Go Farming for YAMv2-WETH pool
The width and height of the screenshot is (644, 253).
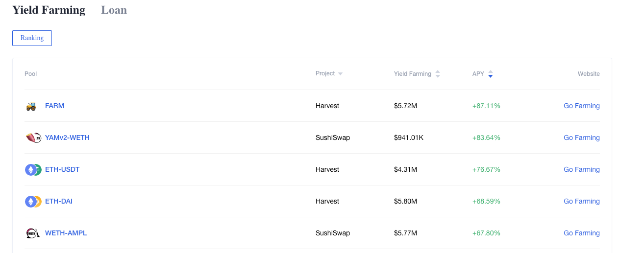582,138
